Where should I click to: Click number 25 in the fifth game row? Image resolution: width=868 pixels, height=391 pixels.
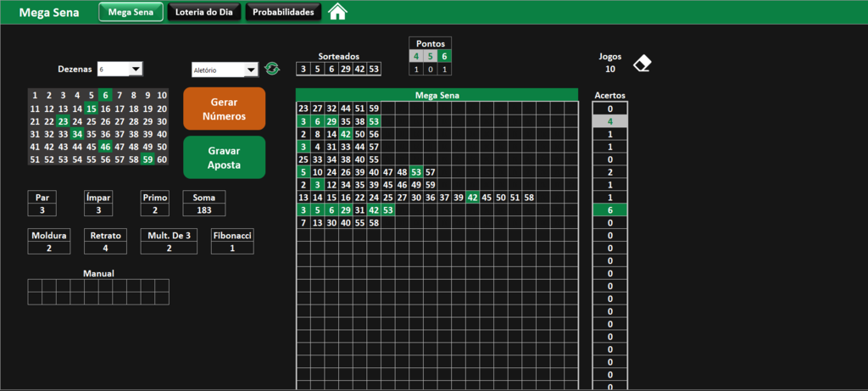(303, 159)
